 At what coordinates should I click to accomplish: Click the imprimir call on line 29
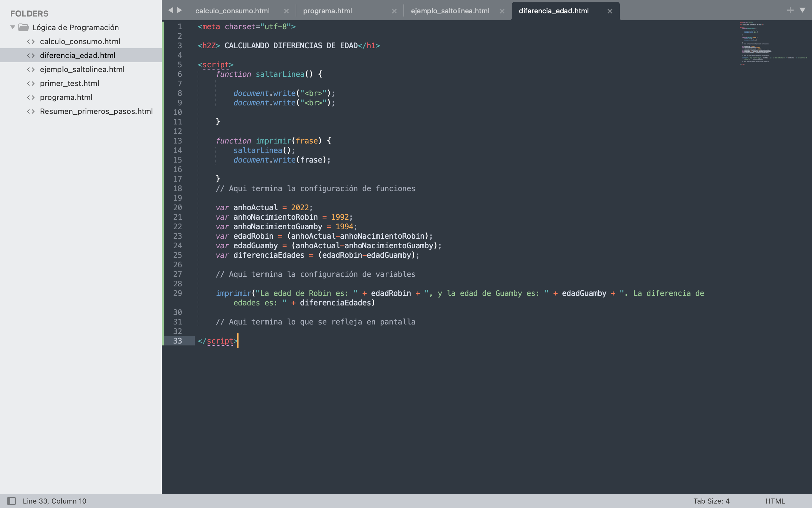(233, 293)
